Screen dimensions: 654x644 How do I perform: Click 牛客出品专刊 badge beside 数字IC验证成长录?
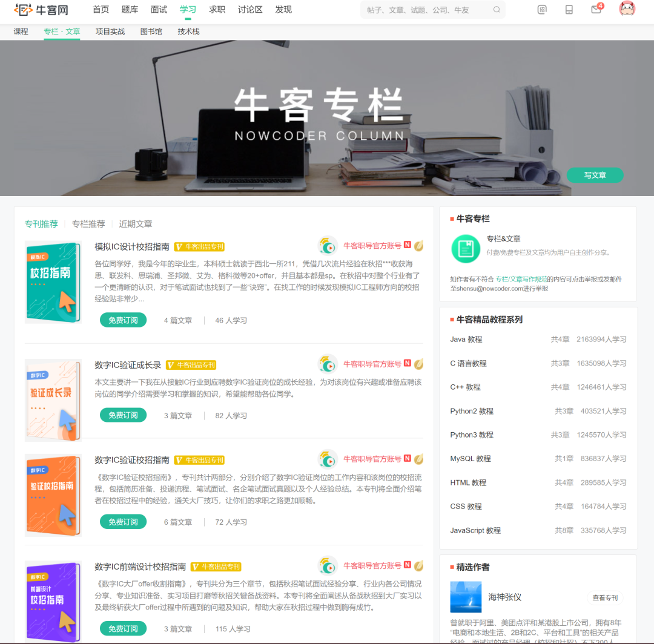click(x=191, y=365)
